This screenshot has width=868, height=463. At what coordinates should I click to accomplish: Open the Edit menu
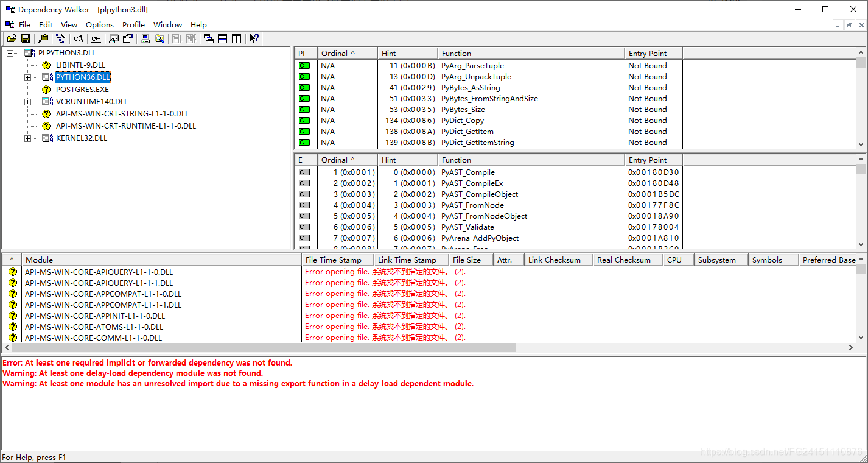(46, 25)
